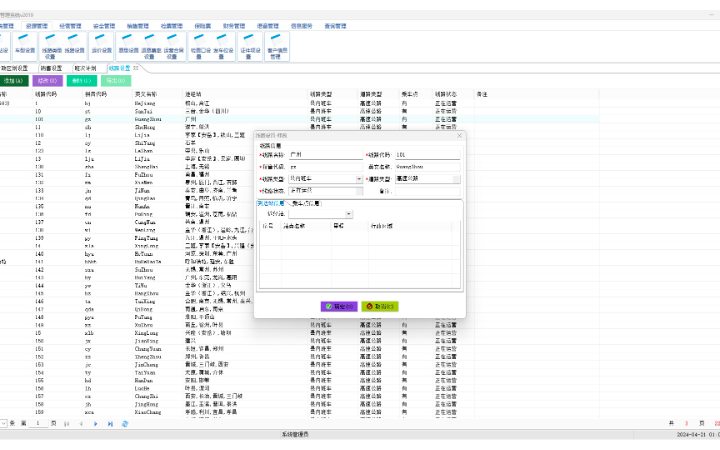Click the light green 导出(O) button

tap(116, 81)
